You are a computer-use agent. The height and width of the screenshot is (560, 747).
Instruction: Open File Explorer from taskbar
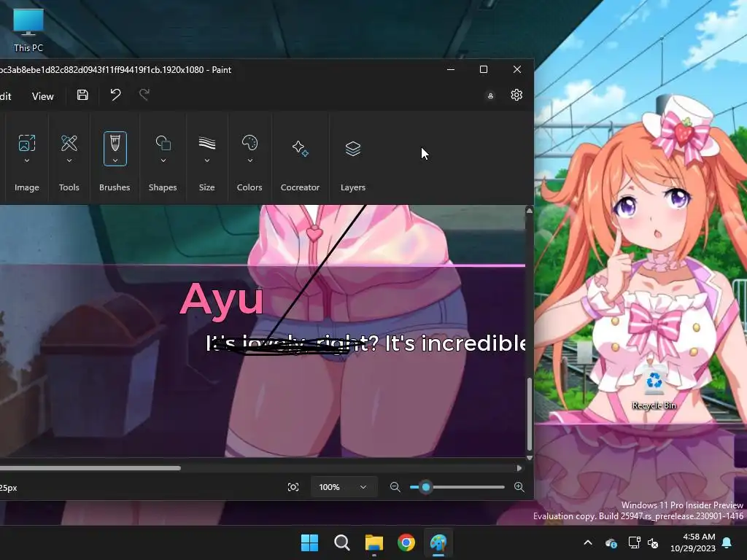(x=374, y=542)
